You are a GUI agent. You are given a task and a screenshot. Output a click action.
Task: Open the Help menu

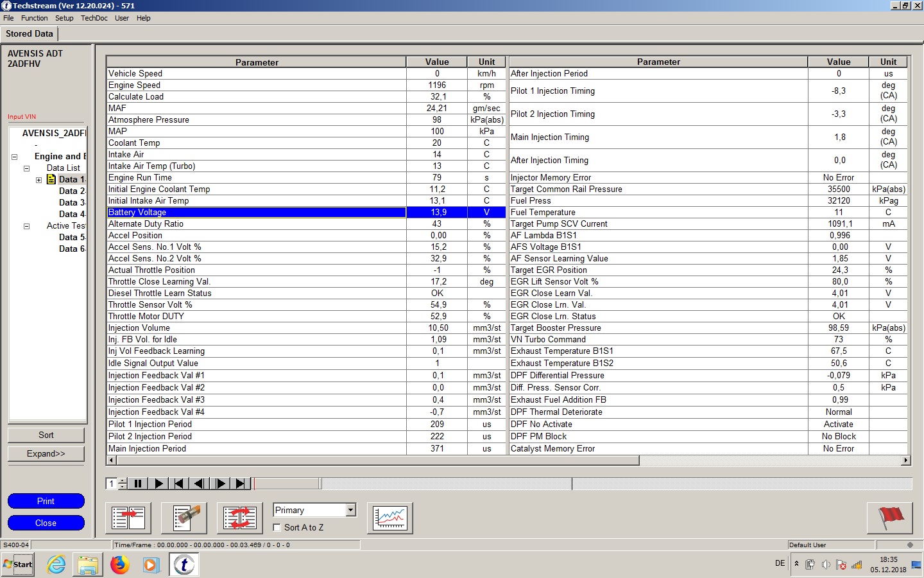144,18
